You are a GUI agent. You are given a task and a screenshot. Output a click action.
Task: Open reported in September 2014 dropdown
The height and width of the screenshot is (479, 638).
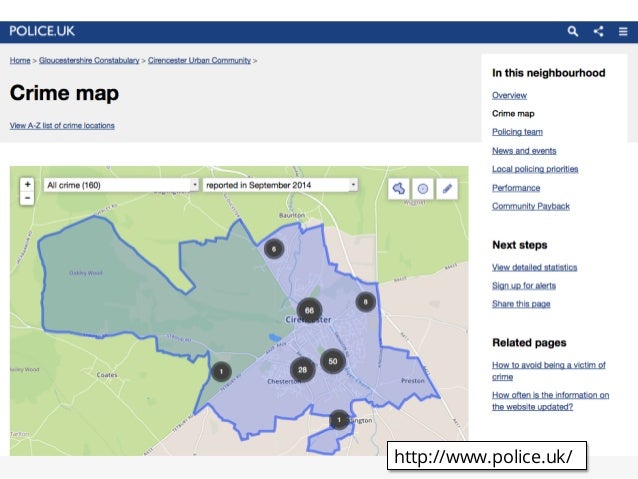[x=280, y=185]
